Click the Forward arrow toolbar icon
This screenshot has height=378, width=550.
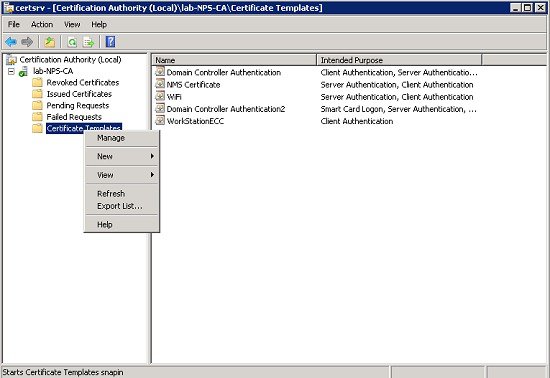click(27, 42)
